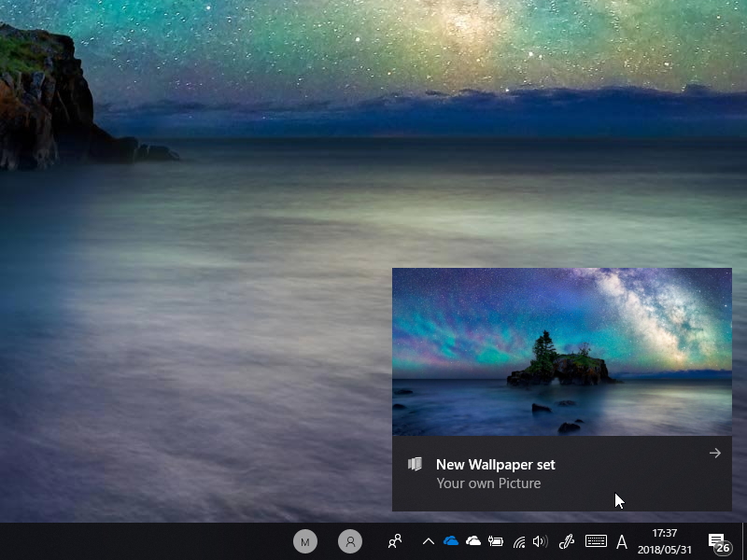Click the wallpaper preview image in the notification
The height and width of the screenshot is (560, 747).
pyautogui.click(x=562, y=352)
